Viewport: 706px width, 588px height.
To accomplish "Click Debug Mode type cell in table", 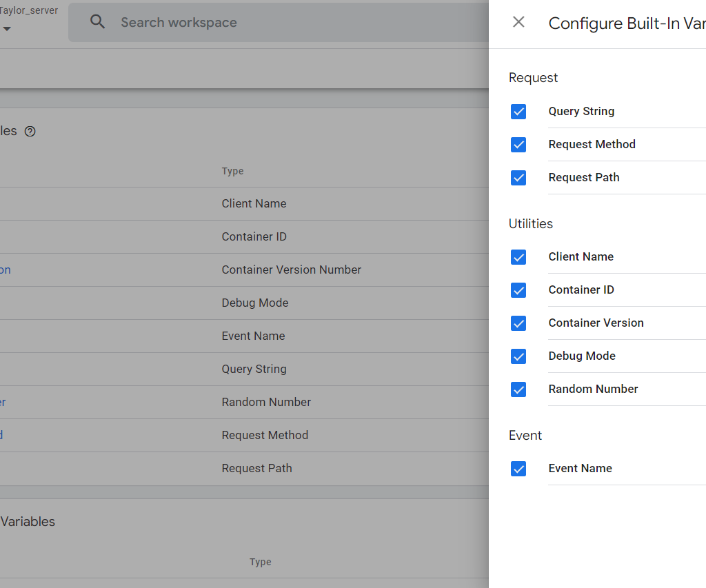I will tap(255, 303).
